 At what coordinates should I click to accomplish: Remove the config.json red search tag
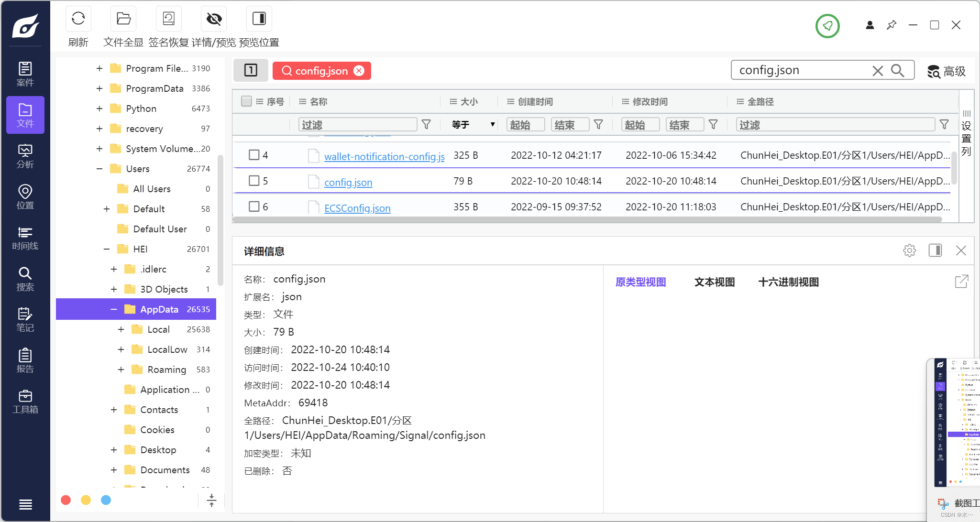(359, 71)
